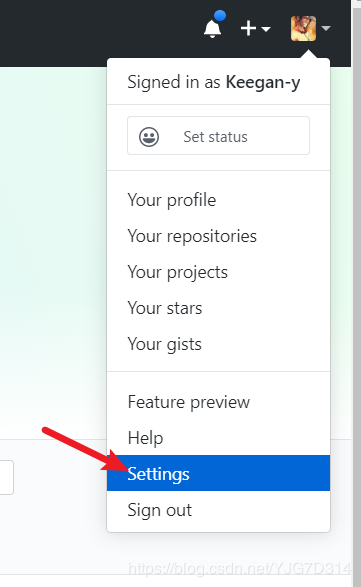Click the Keegan-y username text
The image size is (361, 587).
click(x=263, y=83)
